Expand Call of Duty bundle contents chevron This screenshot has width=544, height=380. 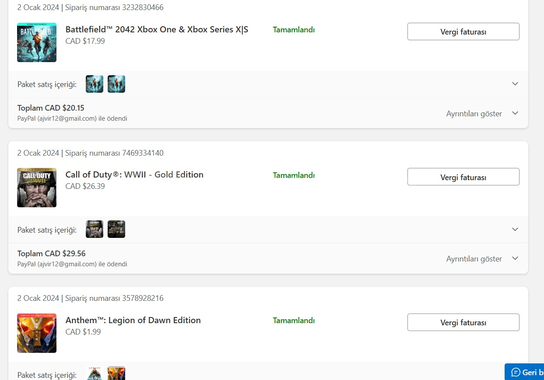point(515,229)
